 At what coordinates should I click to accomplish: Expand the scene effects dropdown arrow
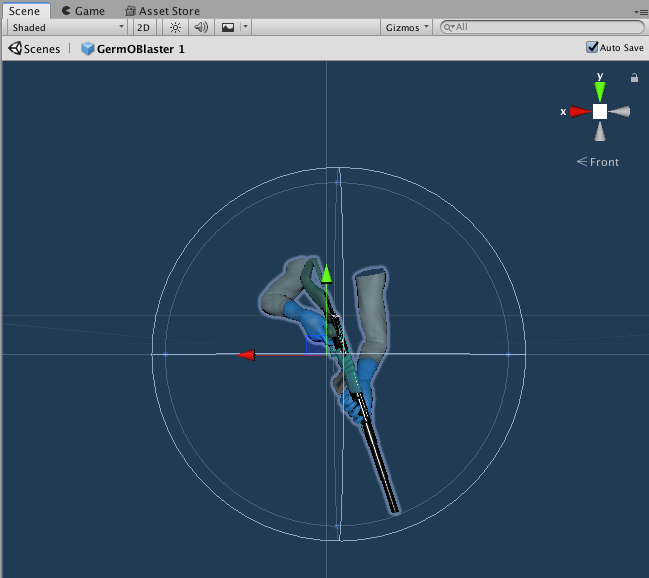tap(245, 28)
